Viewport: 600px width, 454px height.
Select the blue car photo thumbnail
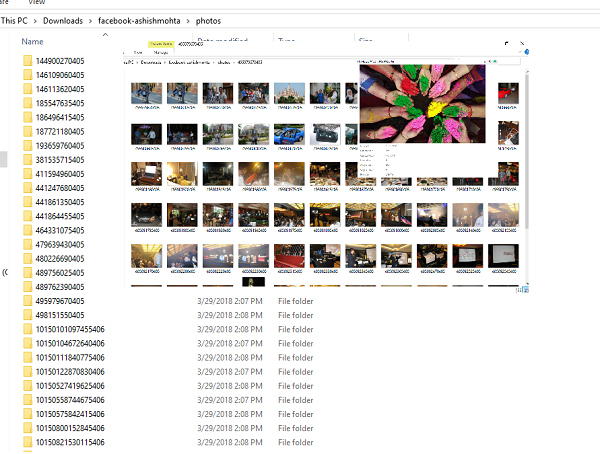click(289, 134)
